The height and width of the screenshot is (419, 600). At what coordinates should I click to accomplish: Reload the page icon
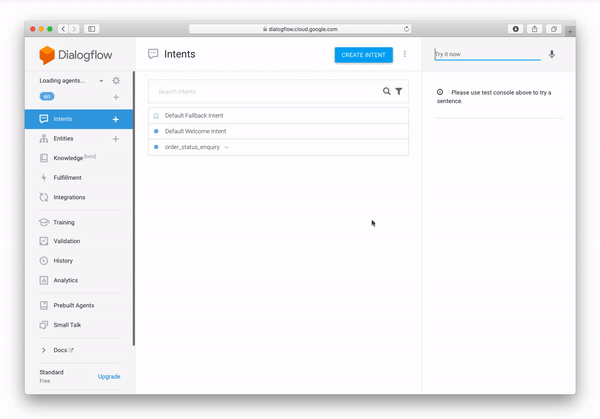coord(406,29)
